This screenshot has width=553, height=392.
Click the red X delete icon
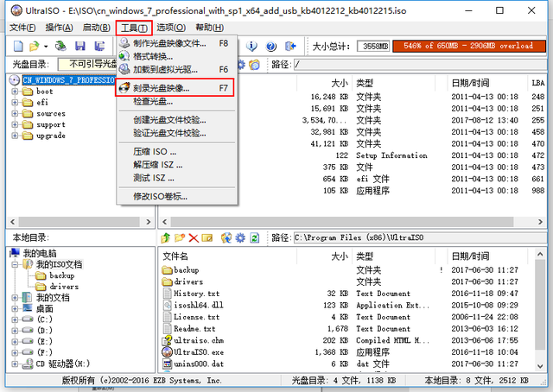(194, 238)
